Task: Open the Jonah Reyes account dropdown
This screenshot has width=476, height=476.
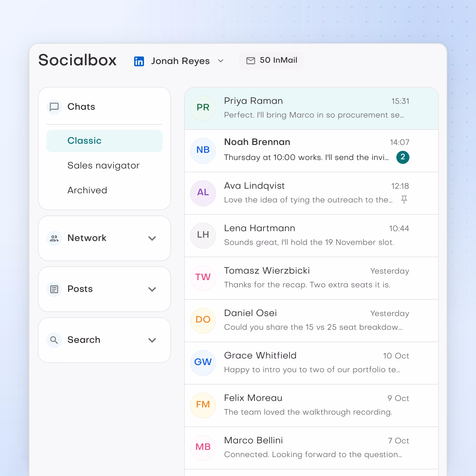Action: pyautogui.click(x=179, y=61)
